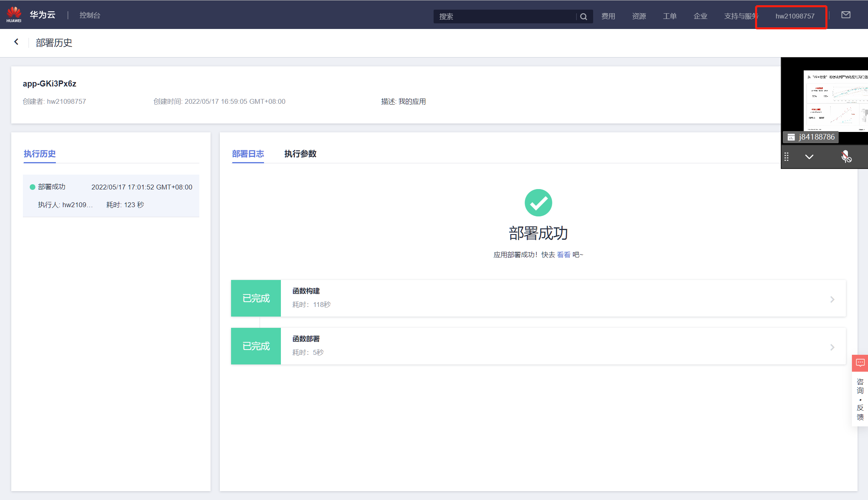Open the consult feedback chat icon
868x500 pixels.
click(860, 363)
